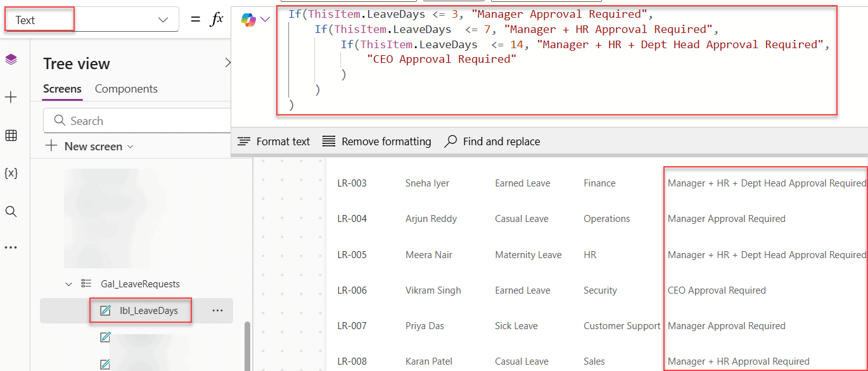This screenshot has width=868, height=371.
Task: Click the Insert plus icon in sidebar
Action: coord(11,97)
